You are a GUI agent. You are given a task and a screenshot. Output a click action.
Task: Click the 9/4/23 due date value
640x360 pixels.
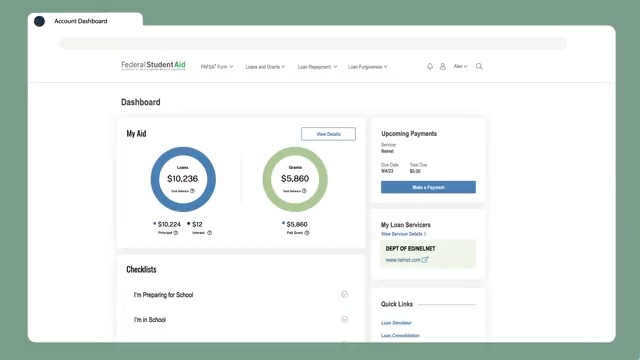click(x=387, y=171)
